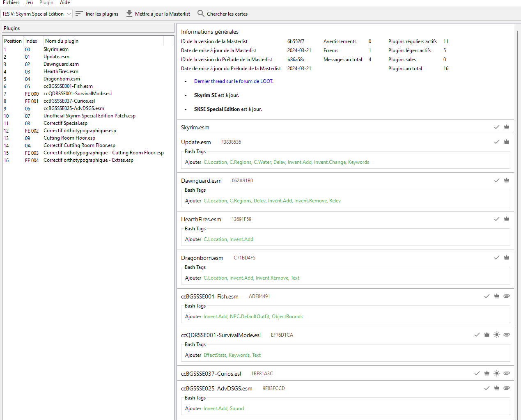Click the active checkmark icon on ccBGSSSE025-AdvDSGS.esm card
The width and height of the screenshot is (521, 420).
pyautogui.click(x=487, y=388)
